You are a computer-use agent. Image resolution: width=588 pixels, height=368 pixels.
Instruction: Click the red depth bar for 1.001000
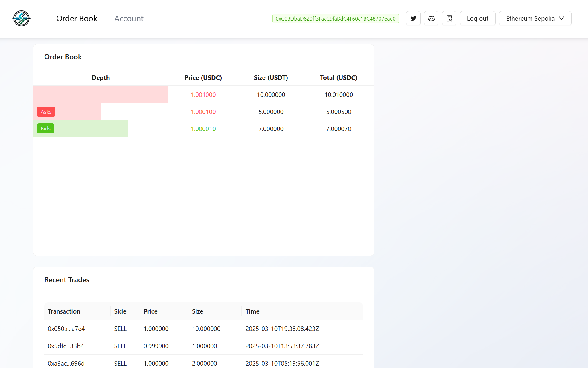[x=101, y=95]
